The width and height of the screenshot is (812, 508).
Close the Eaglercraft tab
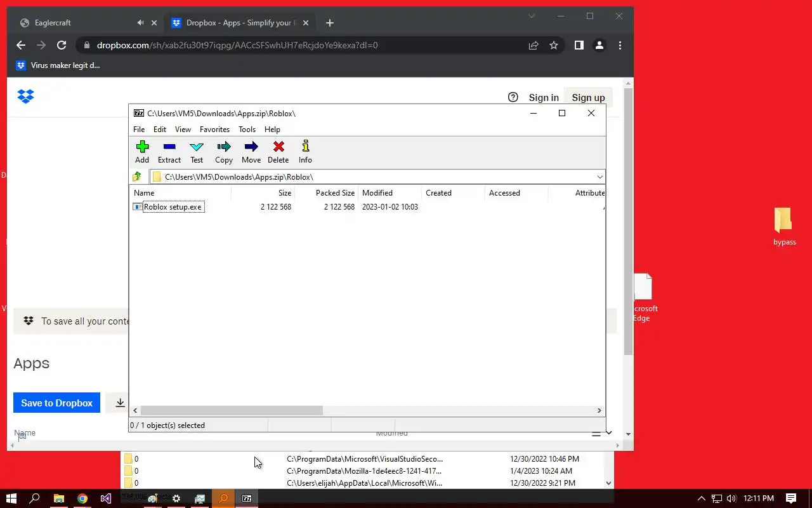click(x=154, y=23)
